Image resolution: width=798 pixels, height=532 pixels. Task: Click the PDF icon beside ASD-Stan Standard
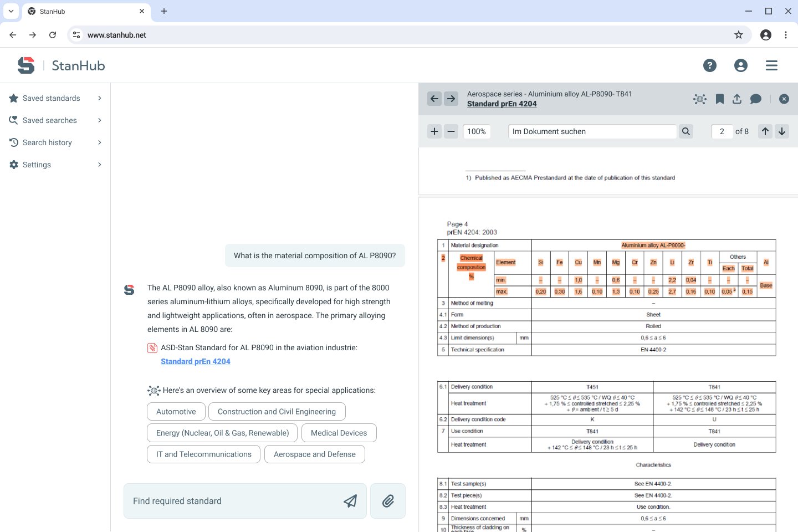pos(152,348)
